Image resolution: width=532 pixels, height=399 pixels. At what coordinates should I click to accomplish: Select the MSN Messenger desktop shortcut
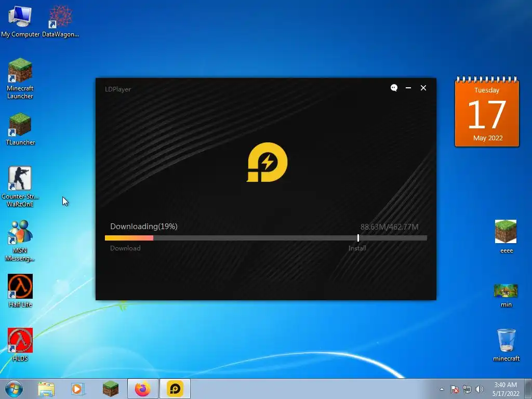(x=20, y=241)
